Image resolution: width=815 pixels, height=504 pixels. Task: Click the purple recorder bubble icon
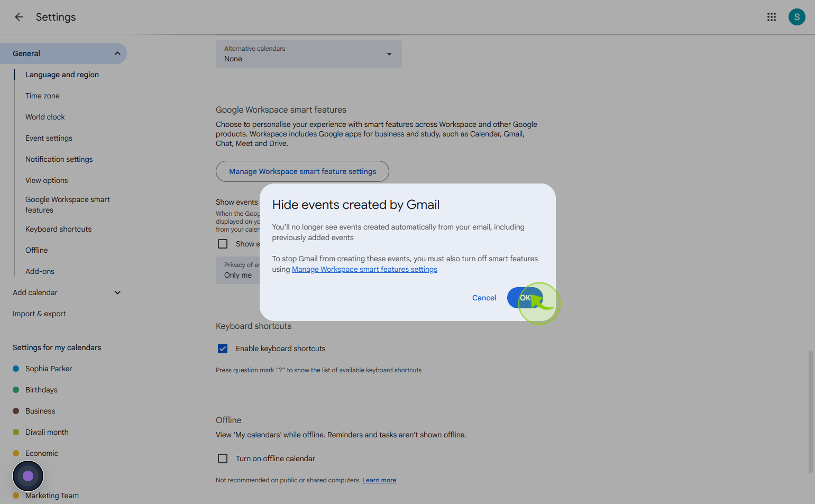(x=28, y=476)
